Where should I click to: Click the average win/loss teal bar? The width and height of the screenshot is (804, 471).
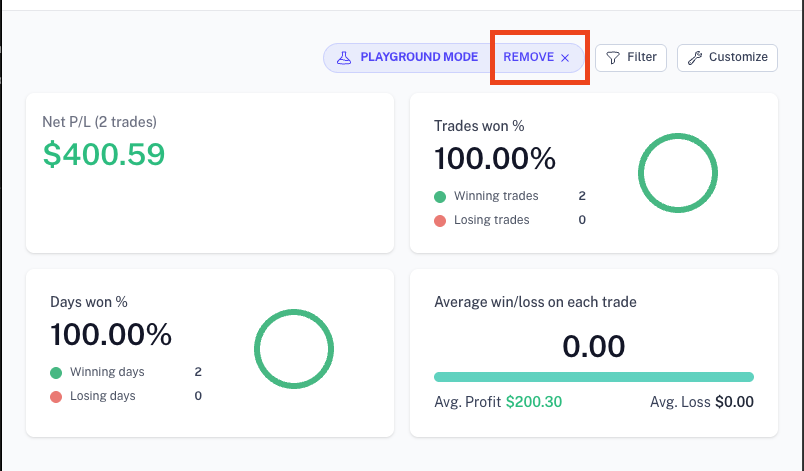pos(594,377)
